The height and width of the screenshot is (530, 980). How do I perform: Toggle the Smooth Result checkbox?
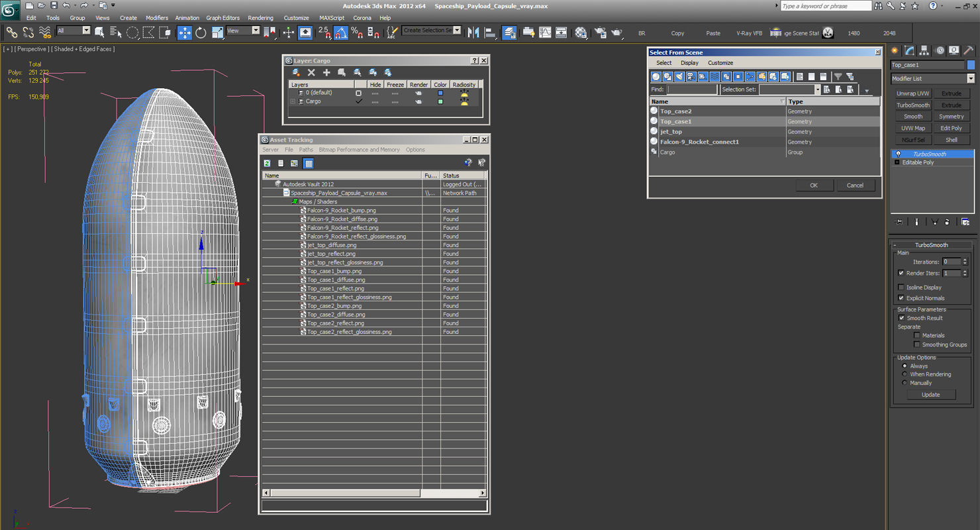(901, 318)
